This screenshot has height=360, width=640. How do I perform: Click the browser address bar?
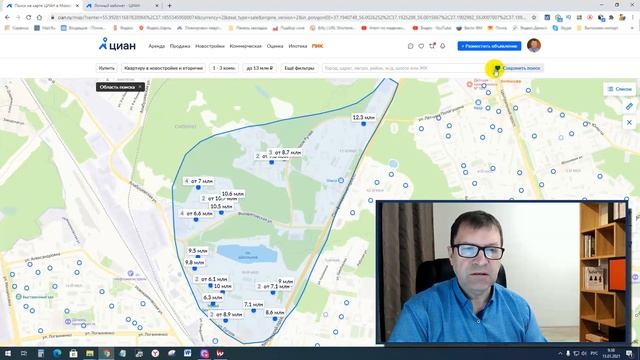291,18
